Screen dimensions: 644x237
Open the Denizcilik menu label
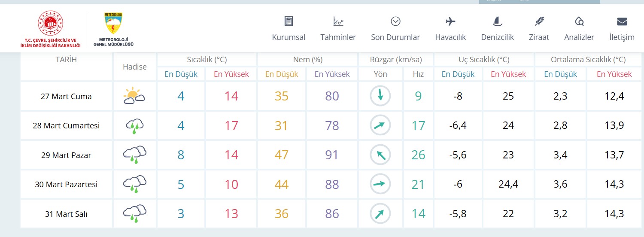point(498,37)
